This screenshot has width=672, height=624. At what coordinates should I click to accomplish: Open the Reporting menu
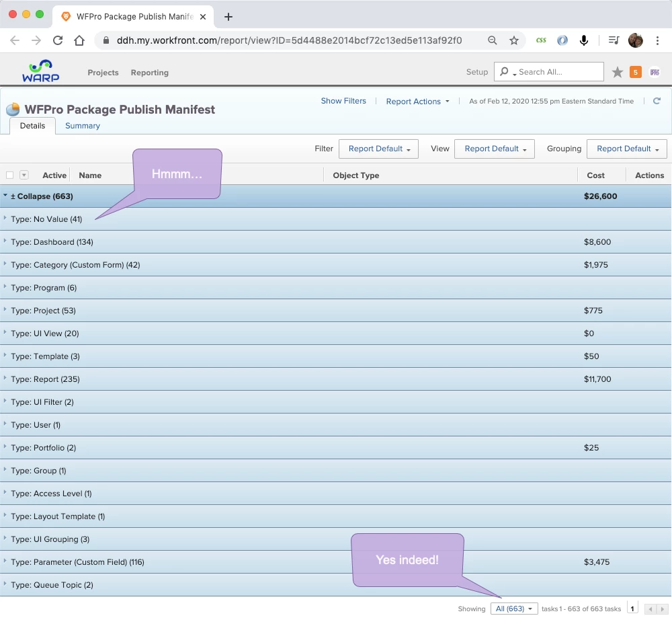[150, 73]
